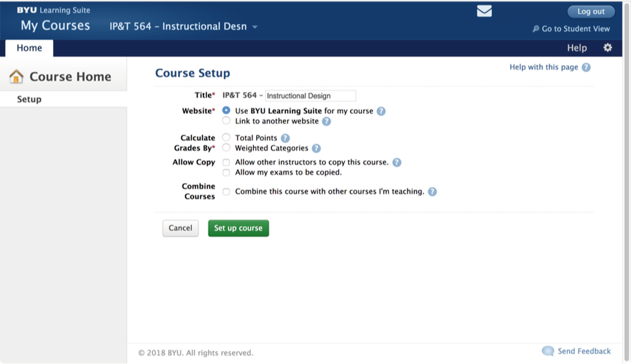Screen dimensions: 631x364
Task: Click help icon for Combine this course
Action: tap(432, 192)
